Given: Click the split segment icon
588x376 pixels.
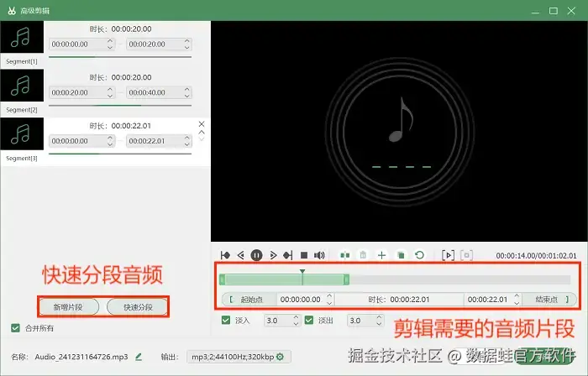Looking at the screenshot, I should click(x=345, y=255).
